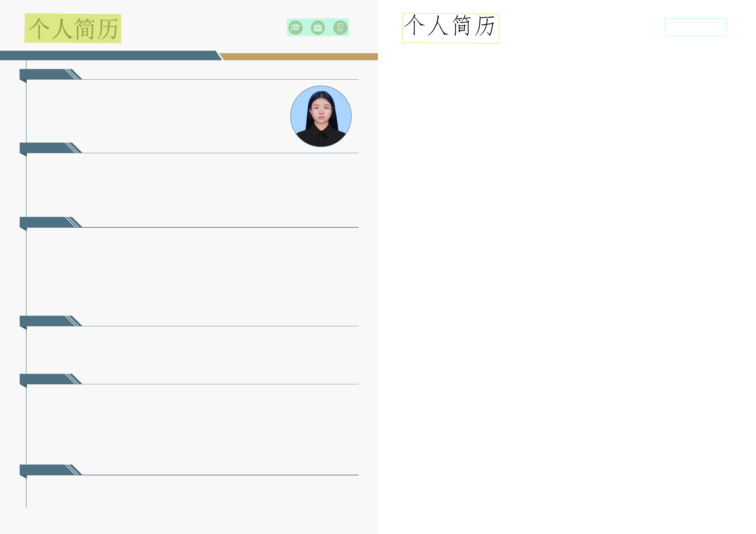Click the graduation cap icon
Image resolution: width=756 pixels, height=534 pixels.
[x=295, y=28]
